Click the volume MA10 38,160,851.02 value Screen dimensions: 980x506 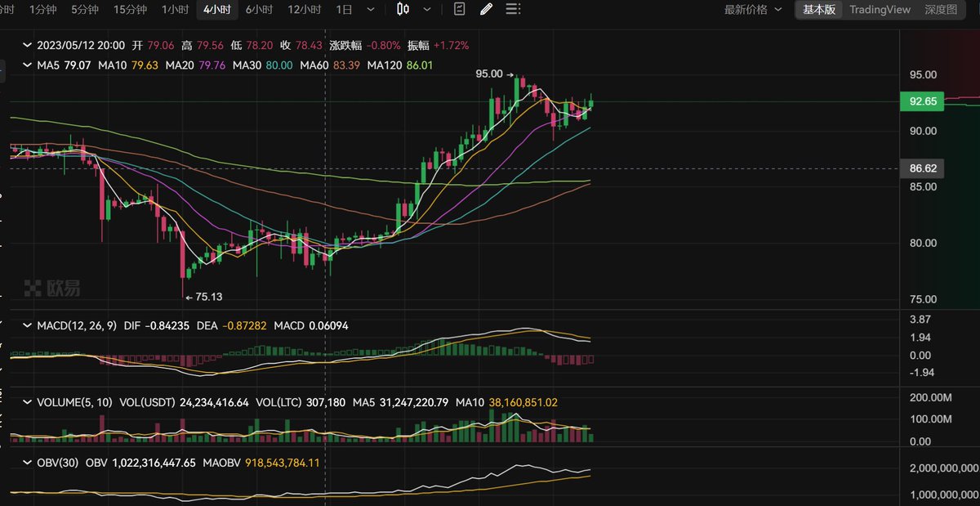click(506, 402)
